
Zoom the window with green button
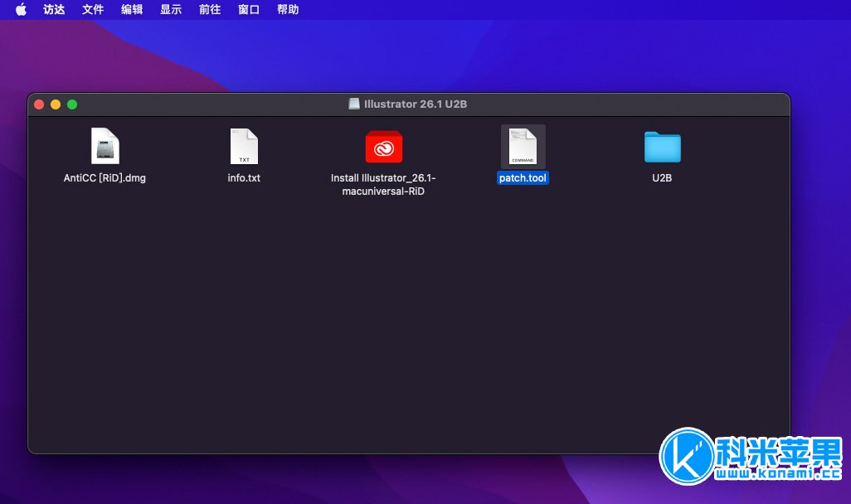pos(72,104)
